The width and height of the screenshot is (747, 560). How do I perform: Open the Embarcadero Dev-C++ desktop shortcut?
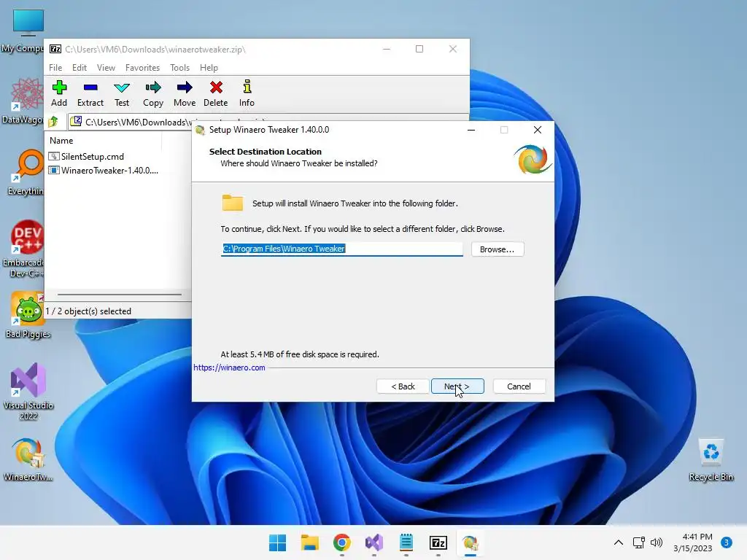pos(26,249)
